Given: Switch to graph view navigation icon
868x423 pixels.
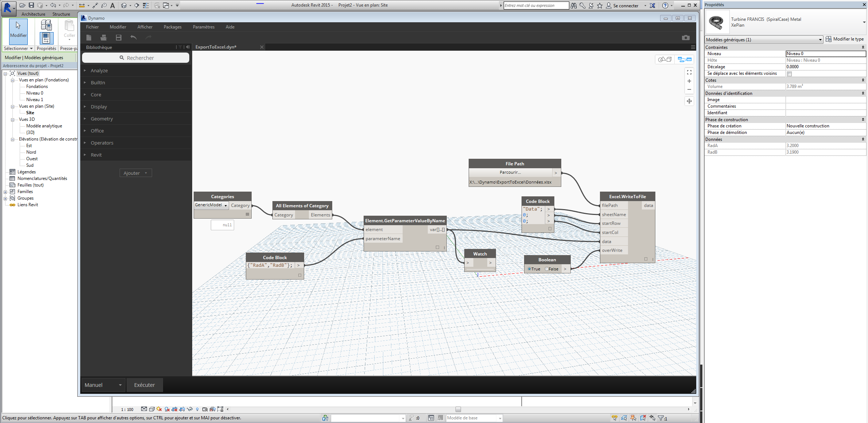Looking at the screenshot, I should pos(685,59).
